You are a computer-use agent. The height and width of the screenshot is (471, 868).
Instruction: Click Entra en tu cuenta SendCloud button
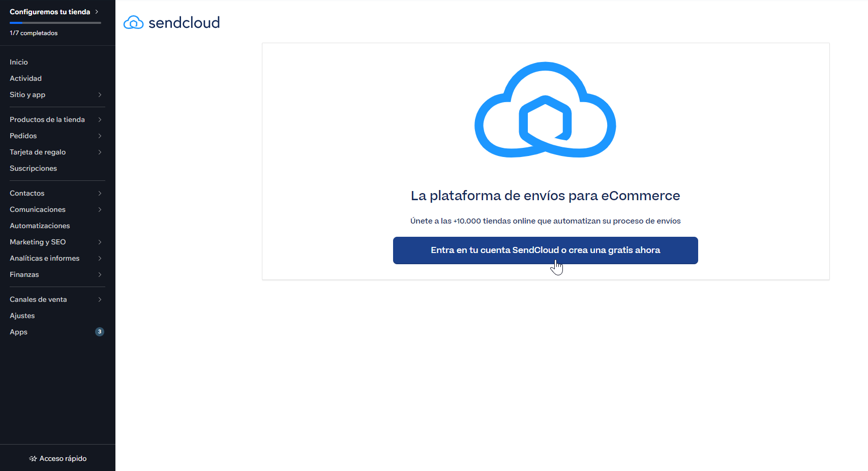click(x=545, y=250)
